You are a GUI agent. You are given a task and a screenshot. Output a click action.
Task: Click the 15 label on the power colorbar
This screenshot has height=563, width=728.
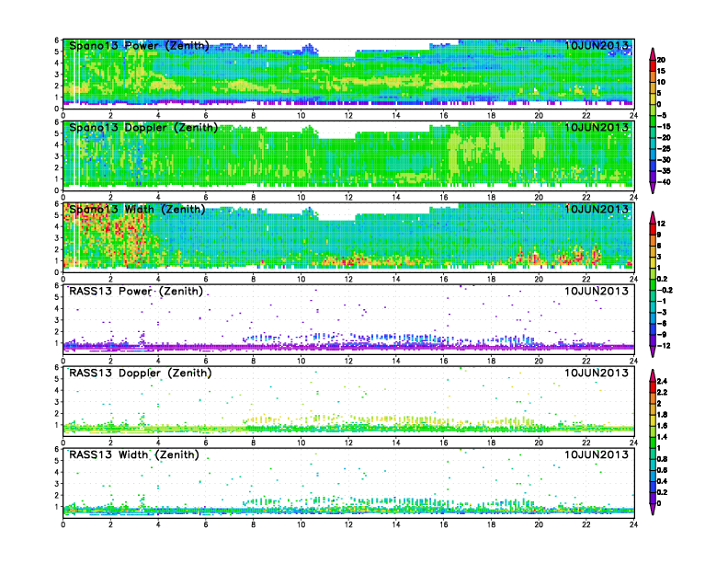(661, 71)
